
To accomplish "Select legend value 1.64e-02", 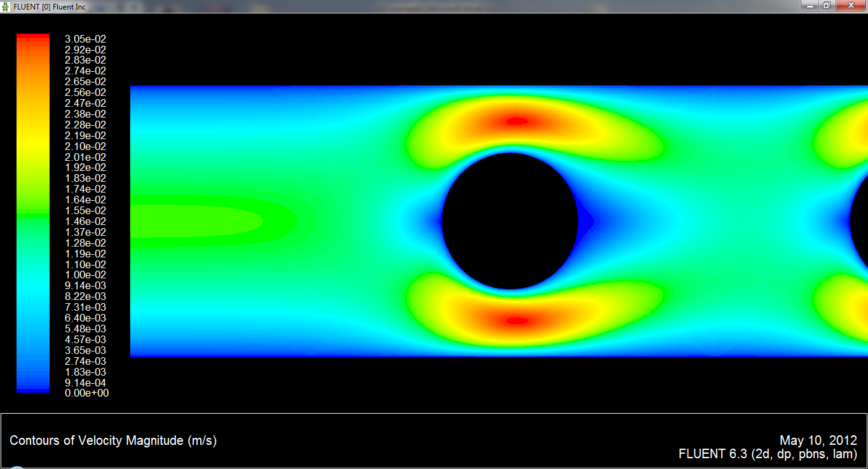I will point(86,200).
